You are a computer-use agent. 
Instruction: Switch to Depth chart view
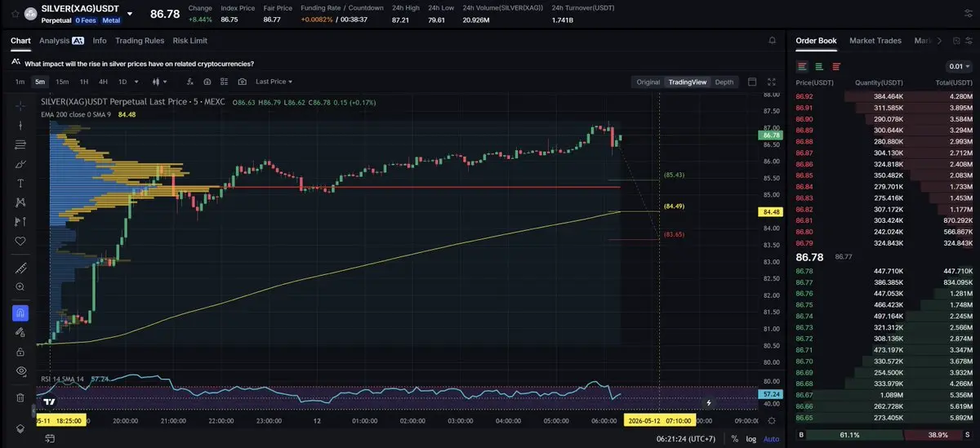coord(724,82)
